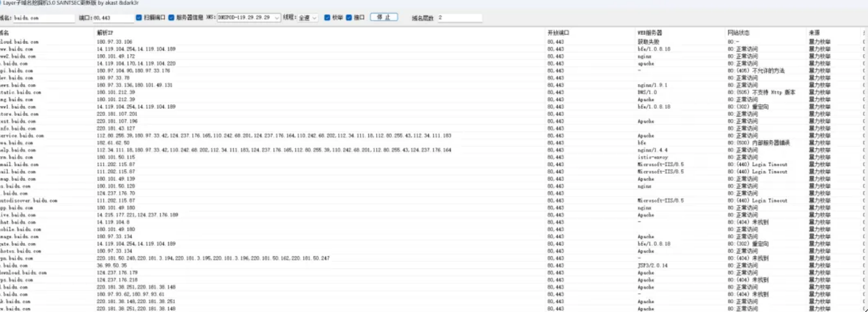
Task: Click the status cell (500) 内部服务器错误
Action: (x=759, y=142)
